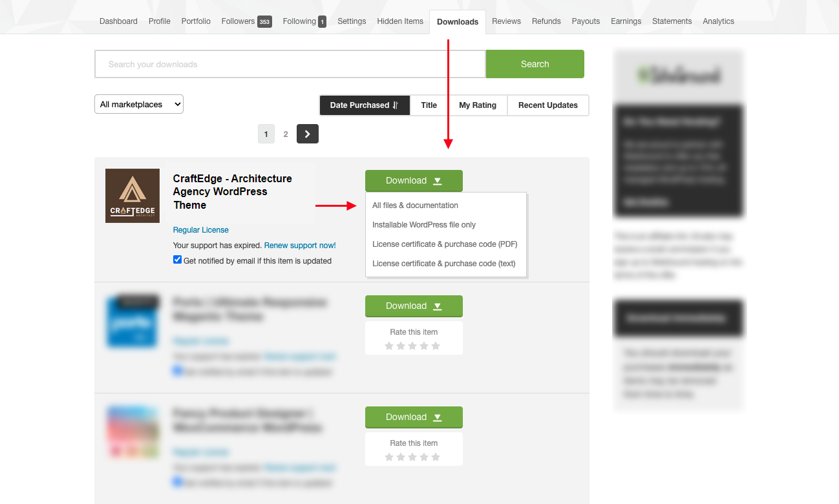Click the next page arrow icon
The image size is (839, 504).
point(308,134)
